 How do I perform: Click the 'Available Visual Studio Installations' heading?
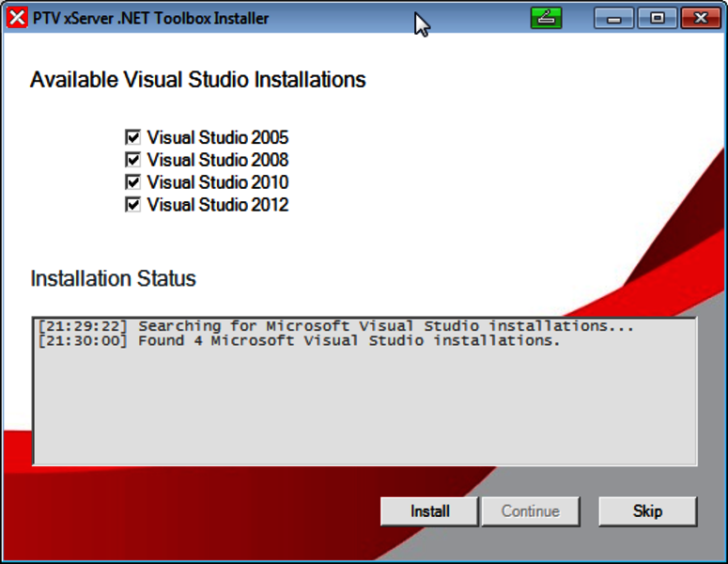(x=198, y=80)
